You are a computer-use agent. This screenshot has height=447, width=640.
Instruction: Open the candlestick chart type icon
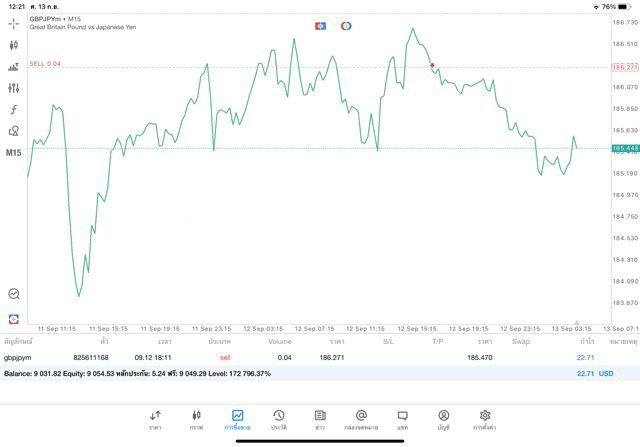[x=14, y=45]
